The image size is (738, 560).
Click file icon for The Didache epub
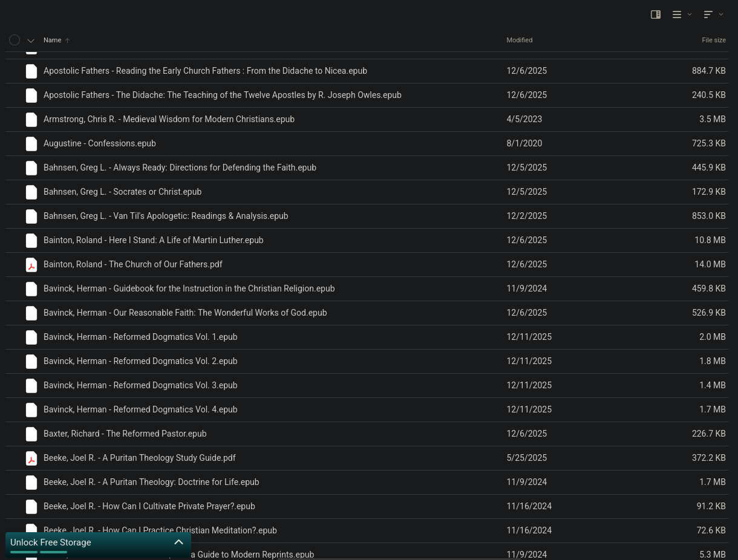[x=31, y=96]
